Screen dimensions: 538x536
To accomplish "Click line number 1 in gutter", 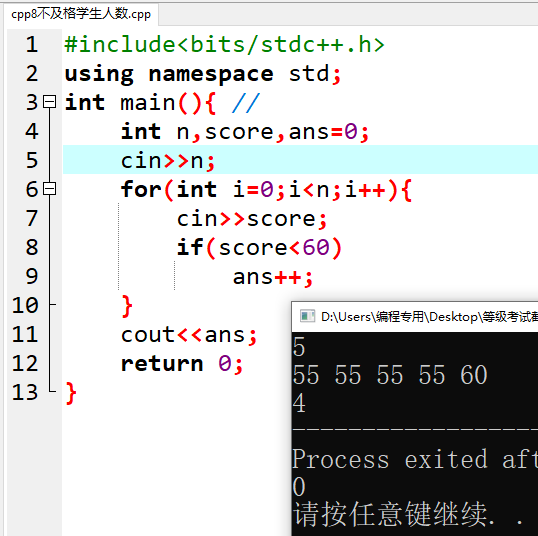I will point(32,45).
